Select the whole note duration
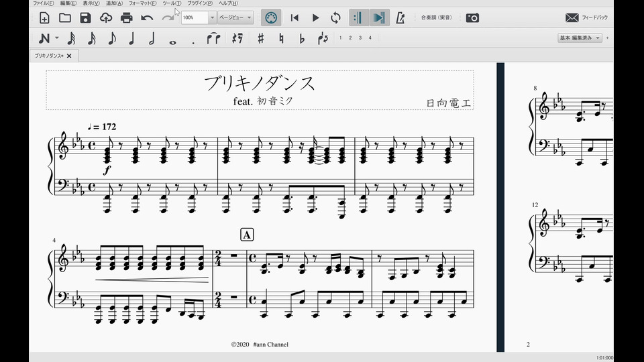The width and height of the screenshot is (644, 362). pos(173,39)
